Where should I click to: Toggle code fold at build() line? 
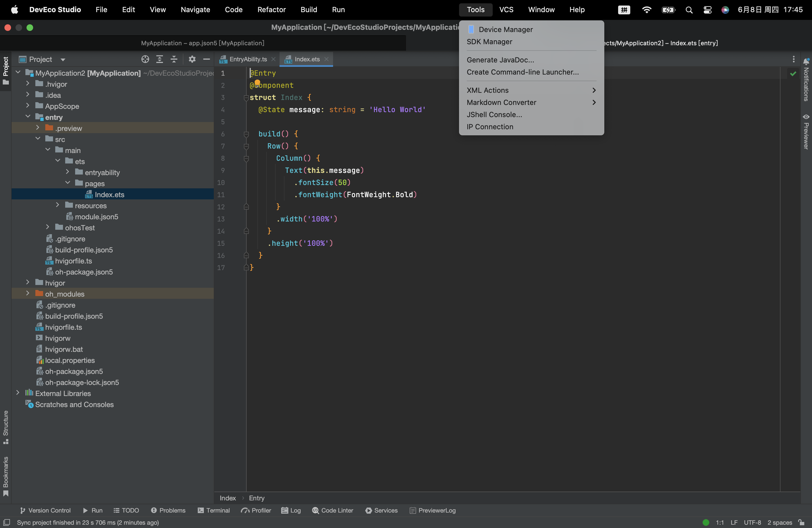pos(246,134)
